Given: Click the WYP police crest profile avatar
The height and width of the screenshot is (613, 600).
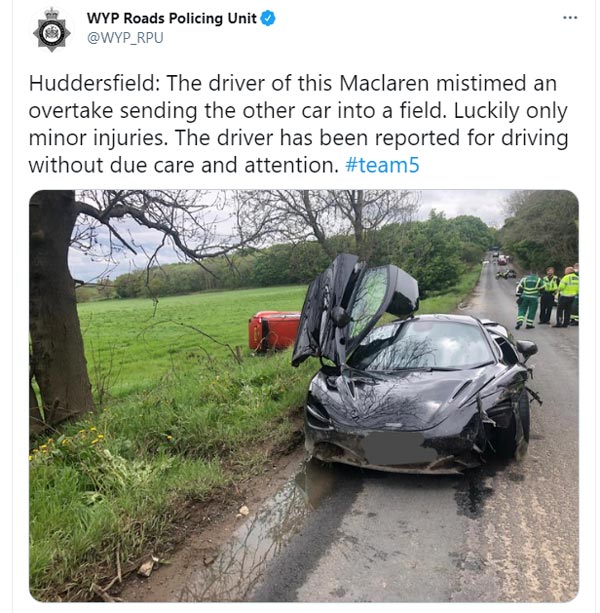Looking at the screenshot, I should [52, 30].
